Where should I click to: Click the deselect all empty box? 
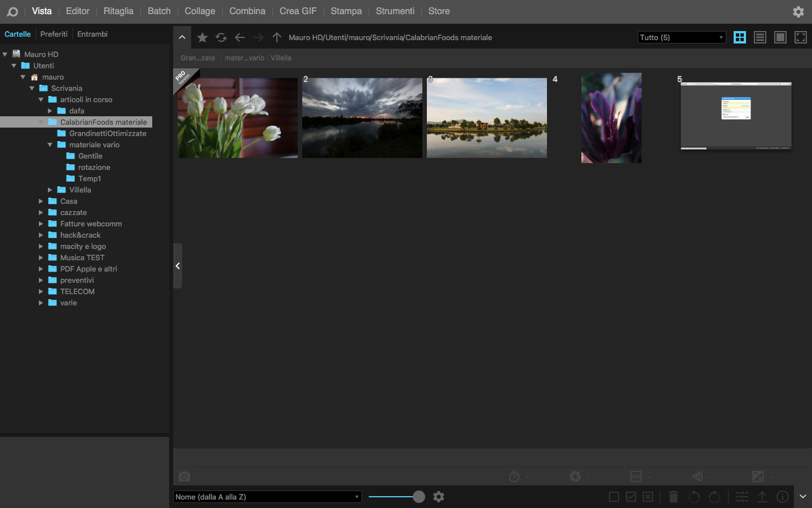(x=614, y=497)
